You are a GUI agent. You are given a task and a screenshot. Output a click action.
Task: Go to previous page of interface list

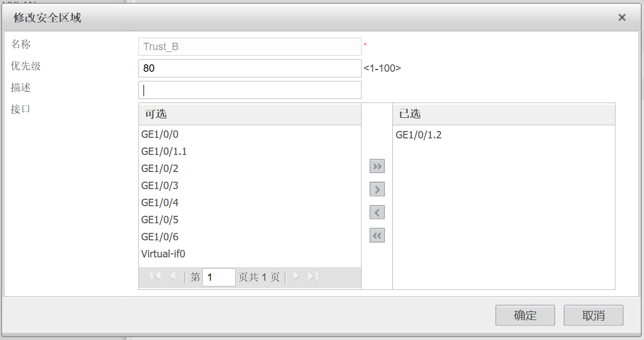tap(173, 276)
